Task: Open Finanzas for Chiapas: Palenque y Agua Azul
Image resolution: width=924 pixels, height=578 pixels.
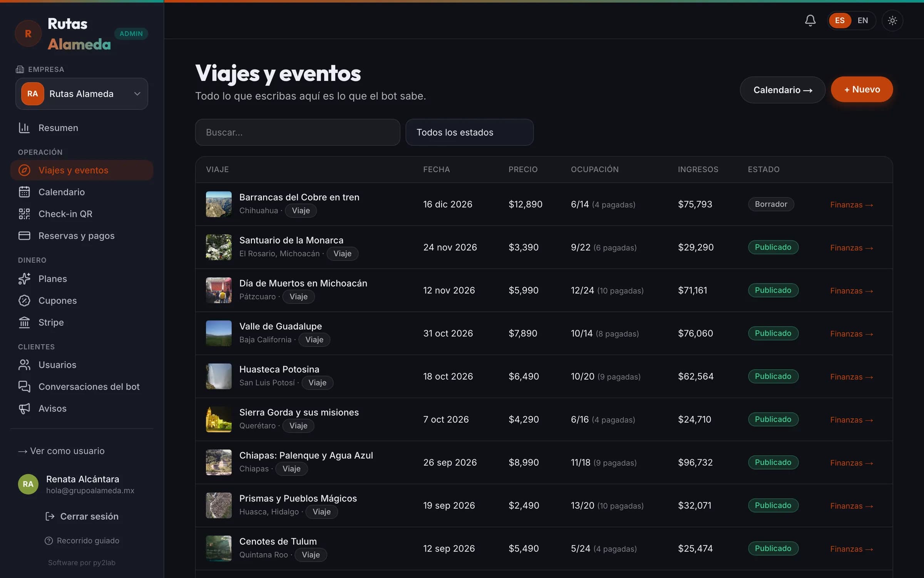Action: (x=851, y=463)
